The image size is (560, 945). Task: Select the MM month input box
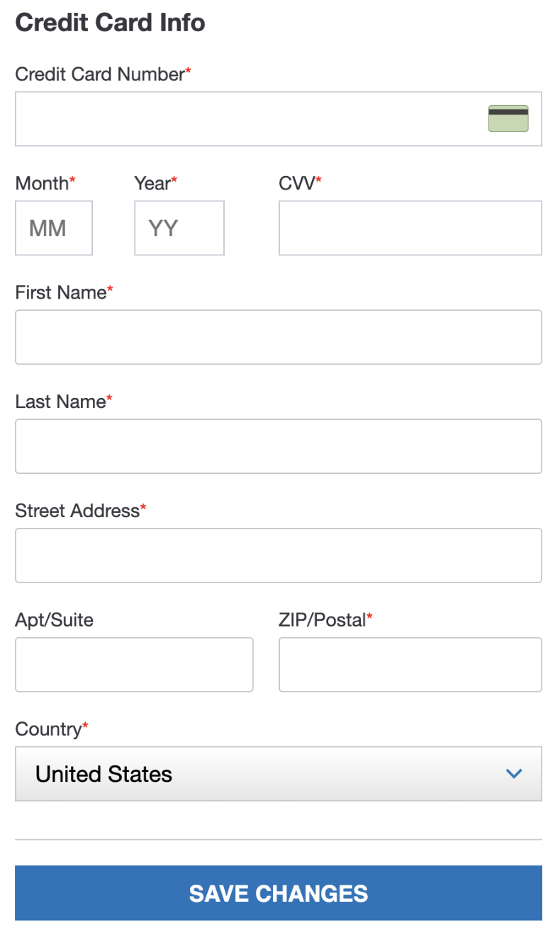pos(54,228)
